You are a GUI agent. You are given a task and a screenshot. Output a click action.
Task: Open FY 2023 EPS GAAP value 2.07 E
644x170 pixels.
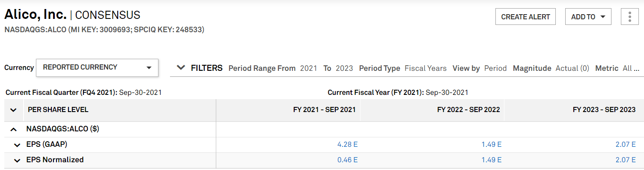click(x=626, y=145)
